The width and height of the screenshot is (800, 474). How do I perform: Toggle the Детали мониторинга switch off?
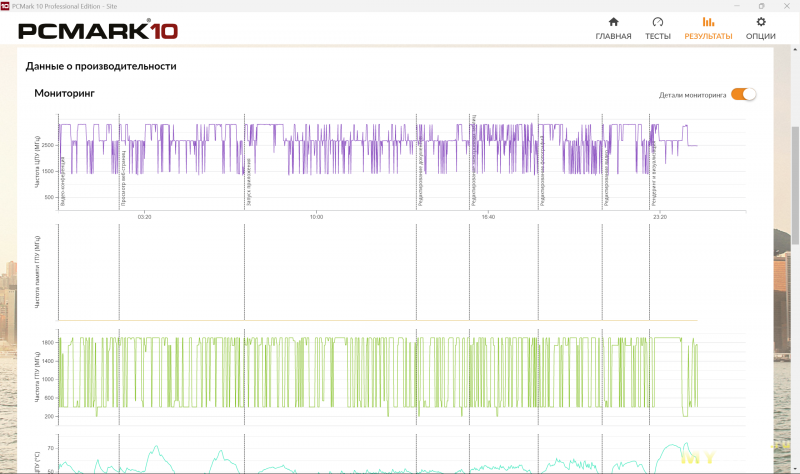(743, 94)
